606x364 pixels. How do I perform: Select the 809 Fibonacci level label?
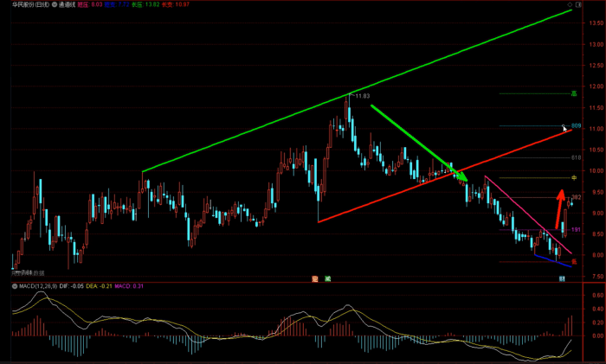coord(576,126)
